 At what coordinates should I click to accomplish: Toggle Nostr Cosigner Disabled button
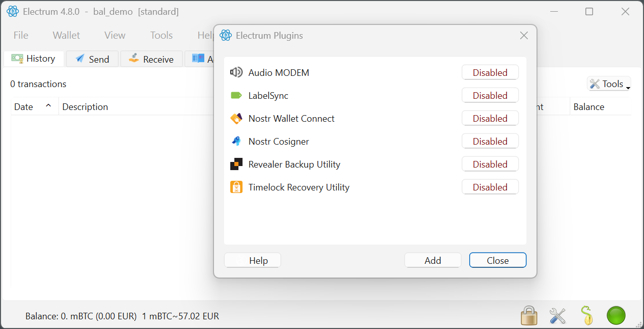tap(490, 141)
